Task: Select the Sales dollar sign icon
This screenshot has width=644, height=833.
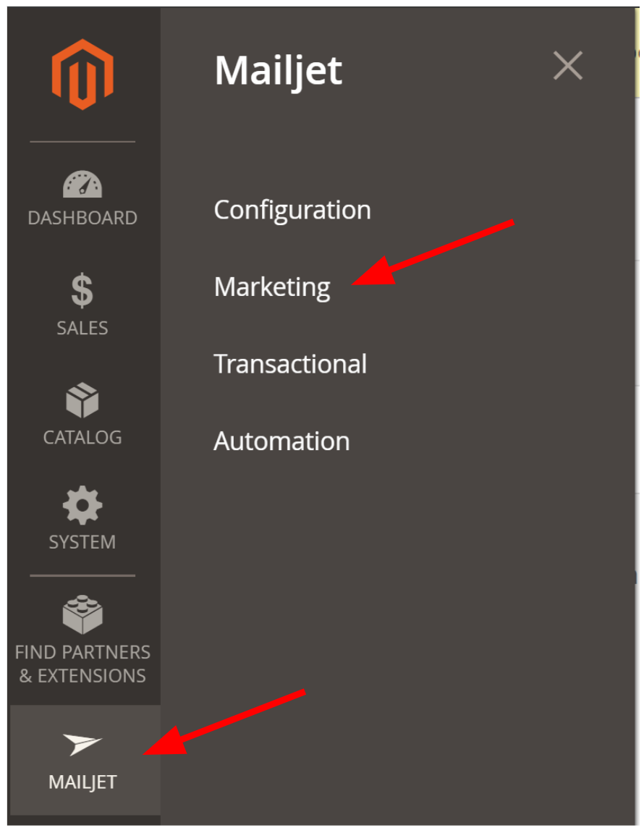Action: click(82, 290)
